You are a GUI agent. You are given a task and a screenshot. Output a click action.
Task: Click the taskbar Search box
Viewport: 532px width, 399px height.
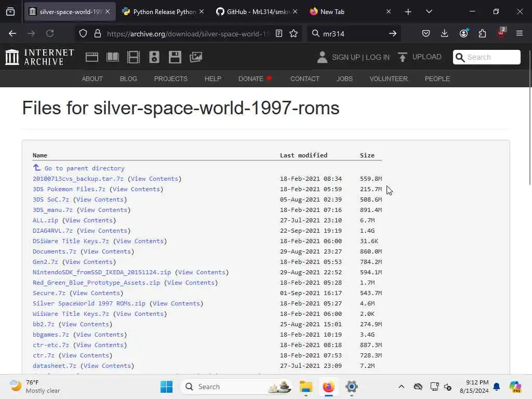point(236,387)
